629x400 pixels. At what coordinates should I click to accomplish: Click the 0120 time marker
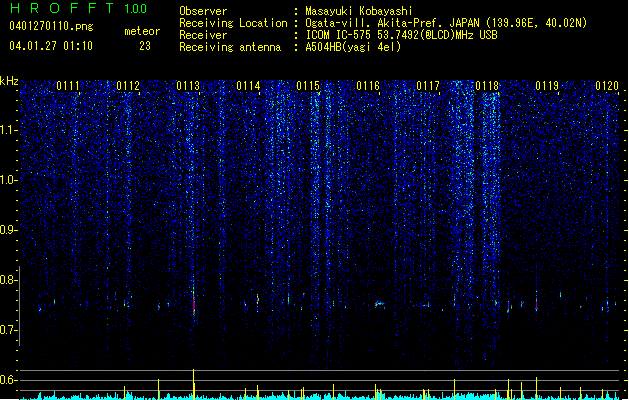click(607, 85)
